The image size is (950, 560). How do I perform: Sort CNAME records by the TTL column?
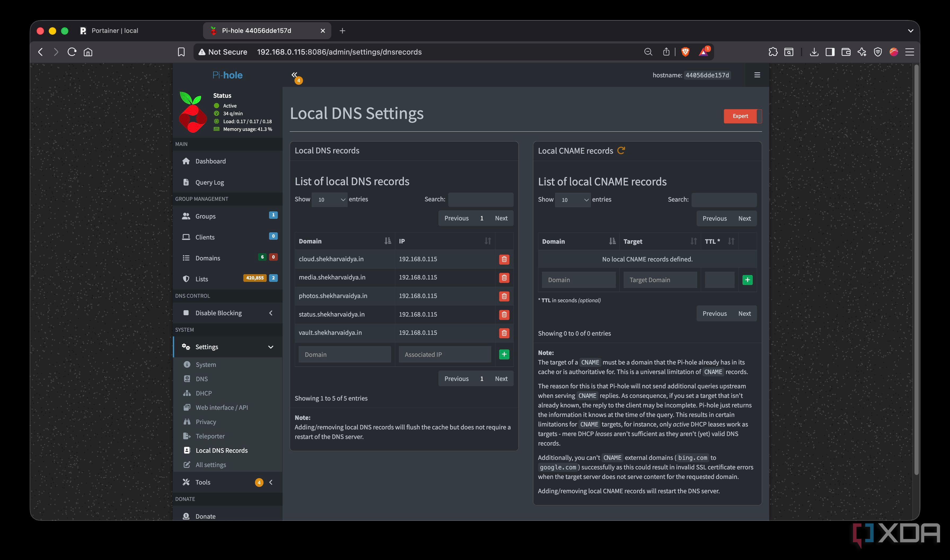719,242
